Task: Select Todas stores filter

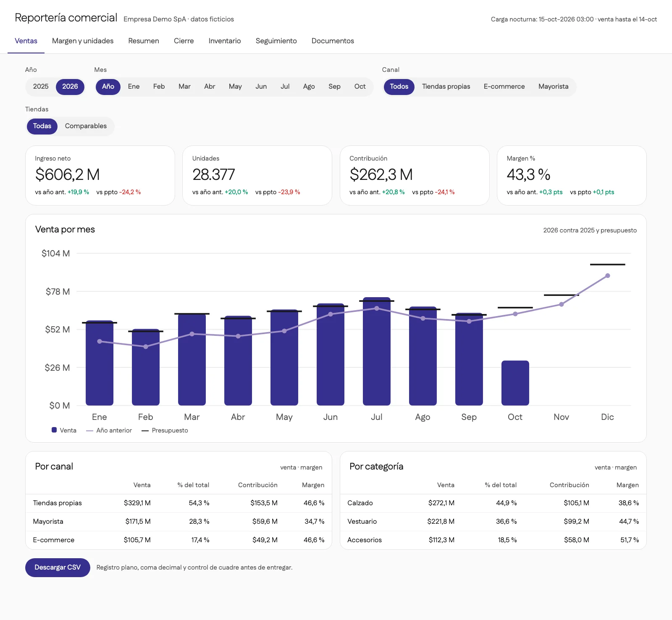Action: click(42, 126)
